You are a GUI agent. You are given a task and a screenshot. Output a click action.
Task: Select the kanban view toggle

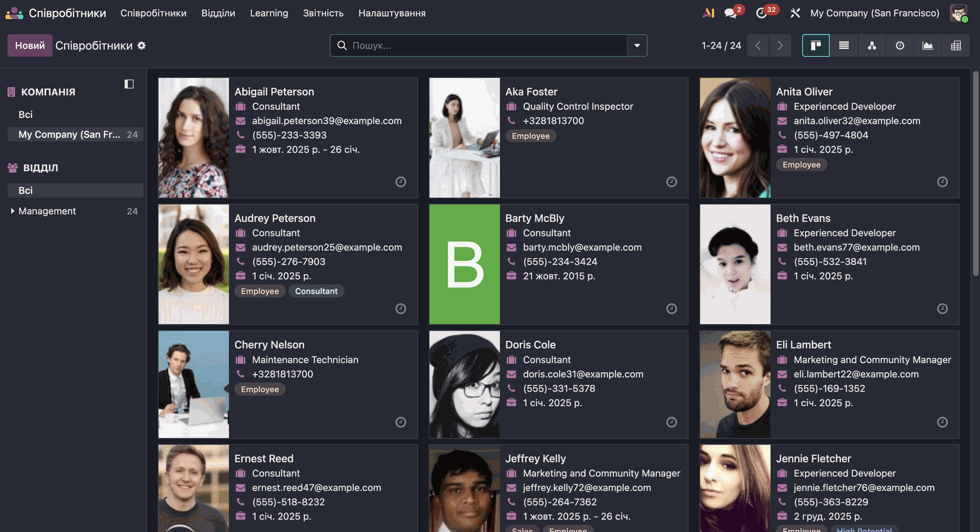tap(816, 45)
